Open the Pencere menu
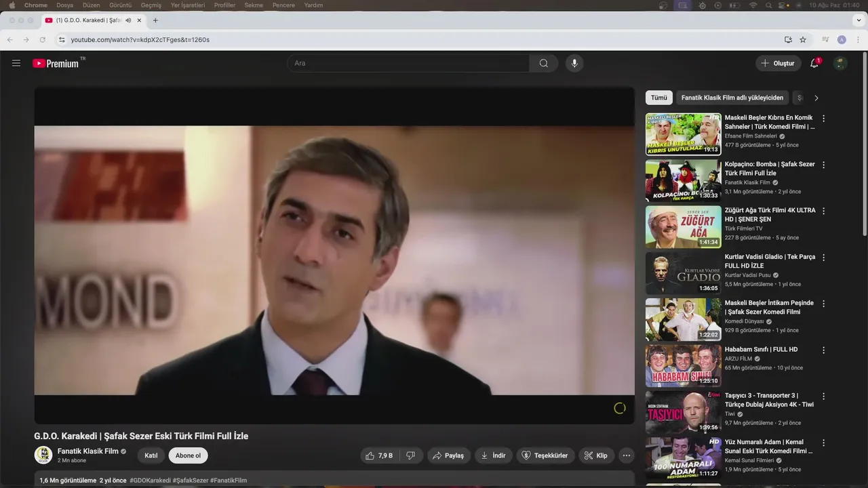Viewport: 868px width, 488px height. click(x=283, y=5)
